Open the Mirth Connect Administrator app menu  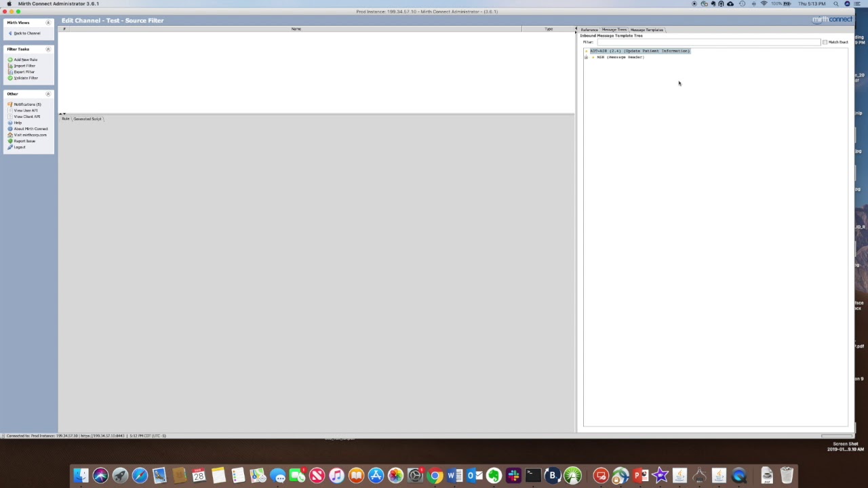(x=58, y=3)
